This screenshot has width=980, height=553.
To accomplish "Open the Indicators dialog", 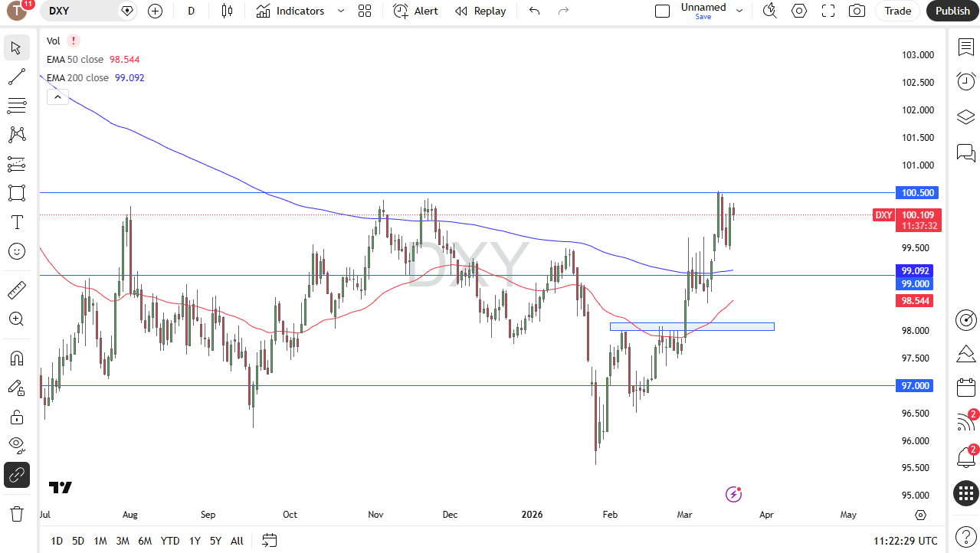I will (290, 11).
